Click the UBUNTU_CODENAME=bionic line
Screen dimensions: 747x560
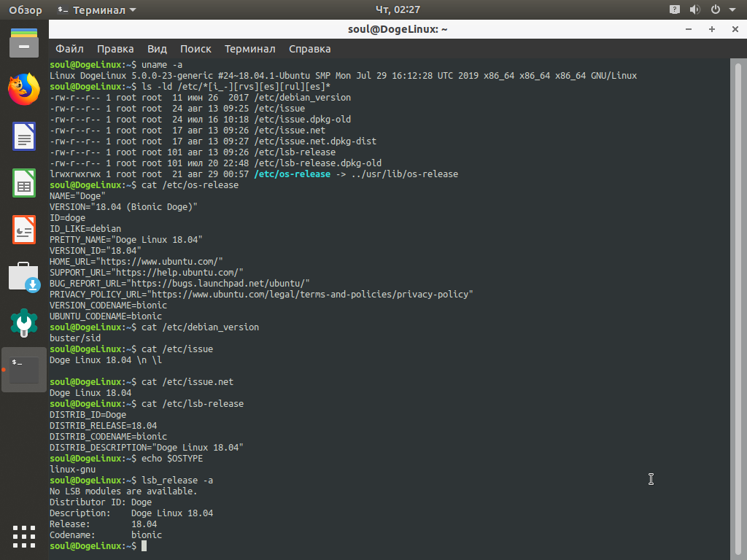pyautogui.click(x=106, y=316)
